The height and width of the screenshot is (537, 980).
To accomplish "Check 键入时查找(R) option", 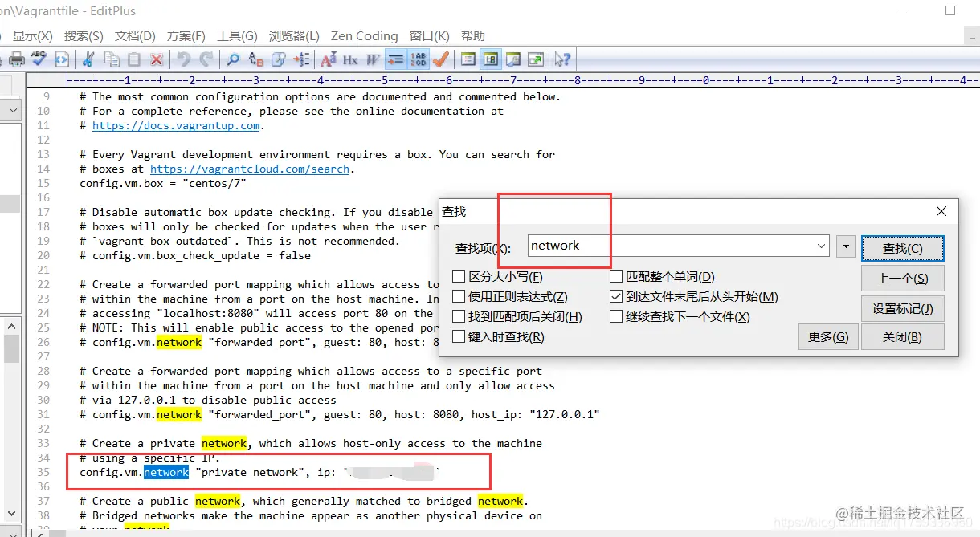I will tap(459, 337).
